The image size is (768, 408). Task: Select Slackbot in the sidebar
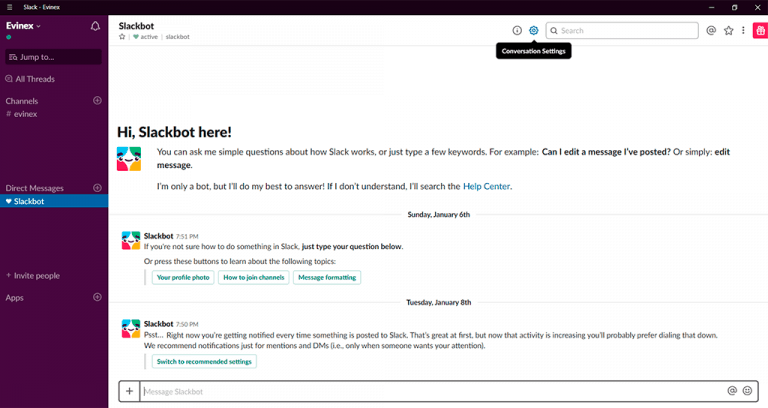pyautogui.click(x=54, y=201)
